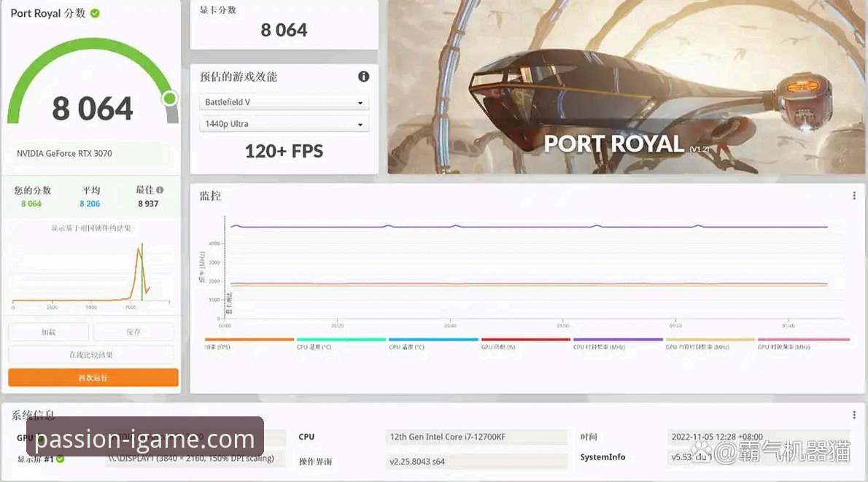The width and height of the screenshot is (868, 482).
Task: Click the 加载 (load) button
Action: 49,332
